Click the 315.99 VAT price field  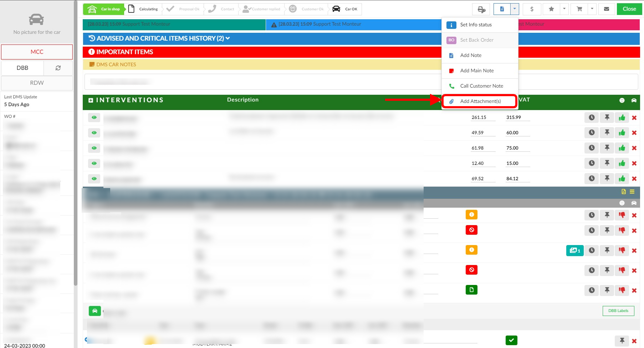[517, 118]
